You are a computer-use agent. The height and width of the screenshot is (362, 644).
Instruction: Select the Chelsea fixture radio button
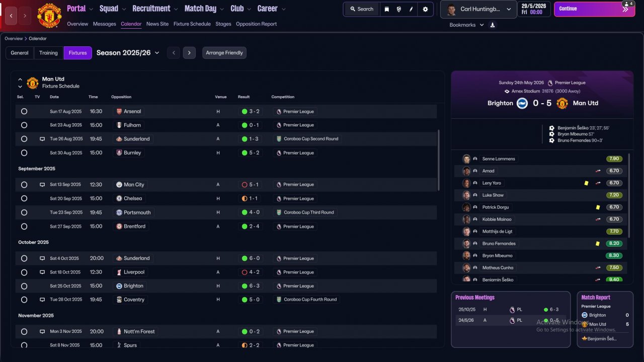pyautogui.click(x=24, y=198)
